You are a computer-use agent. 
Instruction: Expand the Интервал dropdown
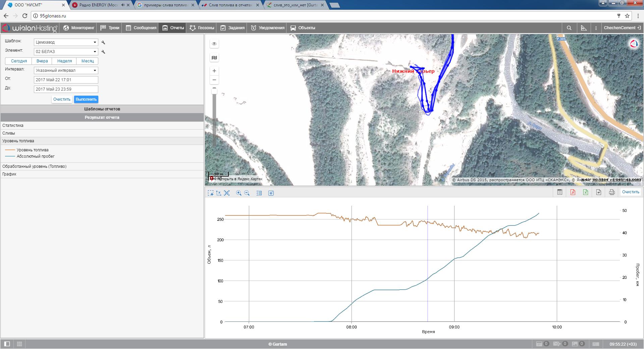coord(66,70)
